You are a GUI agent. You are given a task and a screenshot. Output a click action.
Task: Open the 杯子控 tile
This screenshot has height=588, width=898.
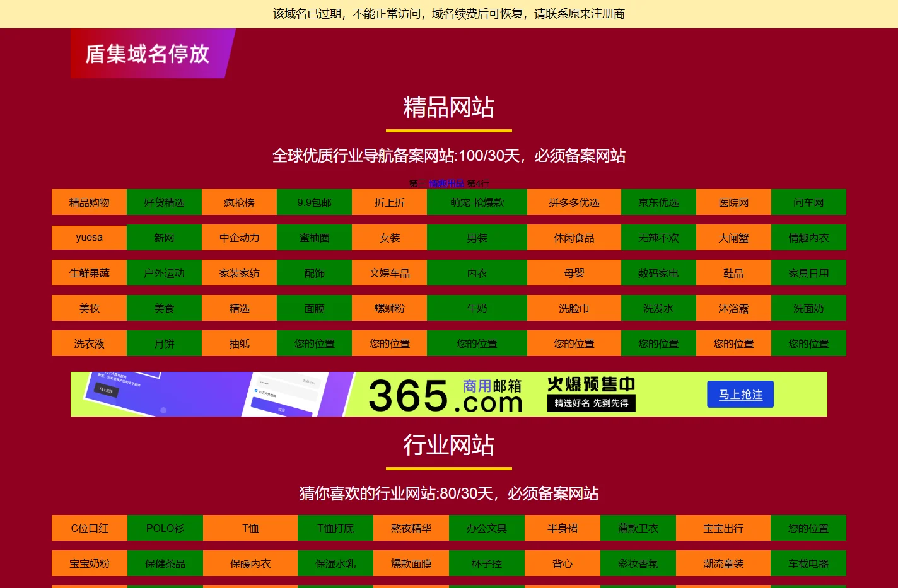tap(487, 563)
